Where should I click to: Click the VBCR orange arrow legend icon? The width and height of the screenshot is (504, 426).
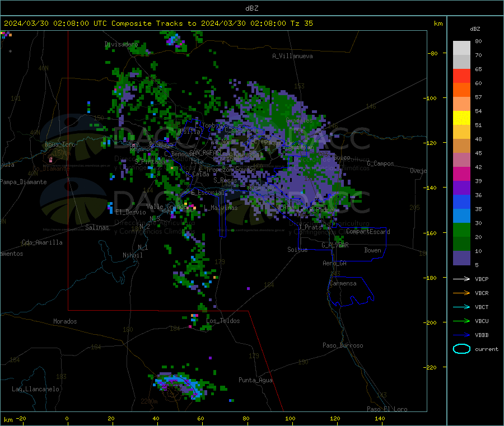[x=461, y=293]
